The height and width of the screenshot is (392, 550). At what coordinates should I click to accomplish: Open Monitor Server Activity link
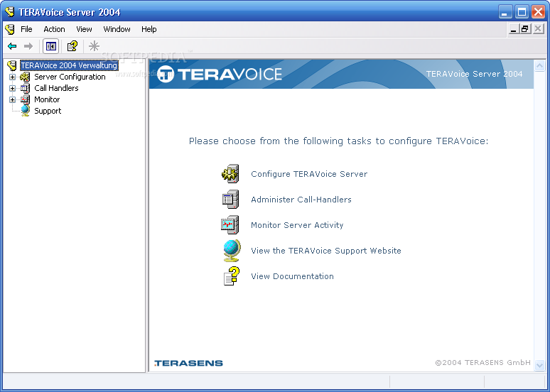point(297,225)
